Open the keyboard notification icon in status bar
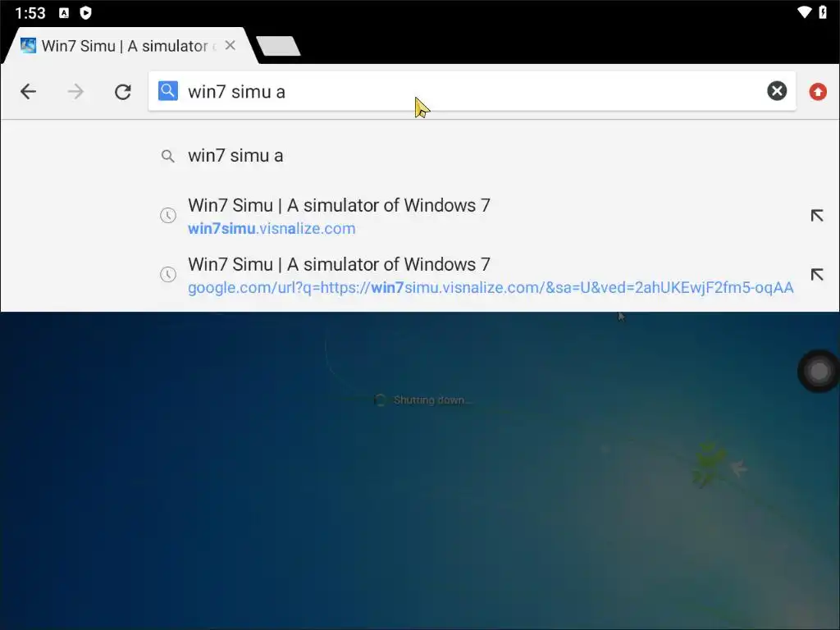The width and height of the screenshot is (840, 630). [x=64, y=13]
